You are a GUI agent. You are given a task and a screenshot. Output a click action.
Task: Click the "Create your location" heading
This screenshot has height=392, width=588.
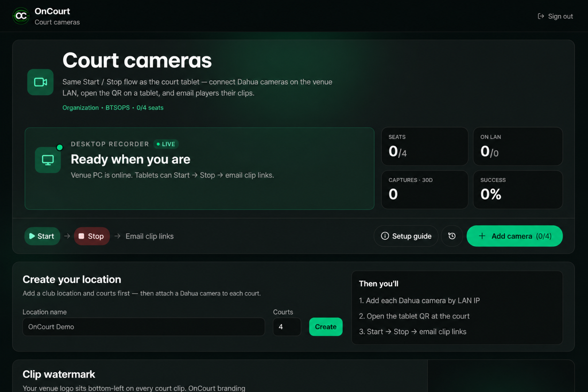tap(72, 279)
